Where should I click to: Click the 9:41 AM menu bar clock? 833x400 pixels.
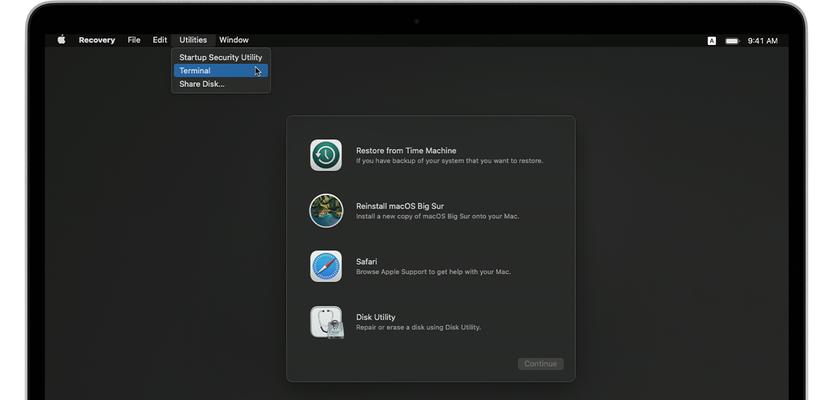point(762,41)
